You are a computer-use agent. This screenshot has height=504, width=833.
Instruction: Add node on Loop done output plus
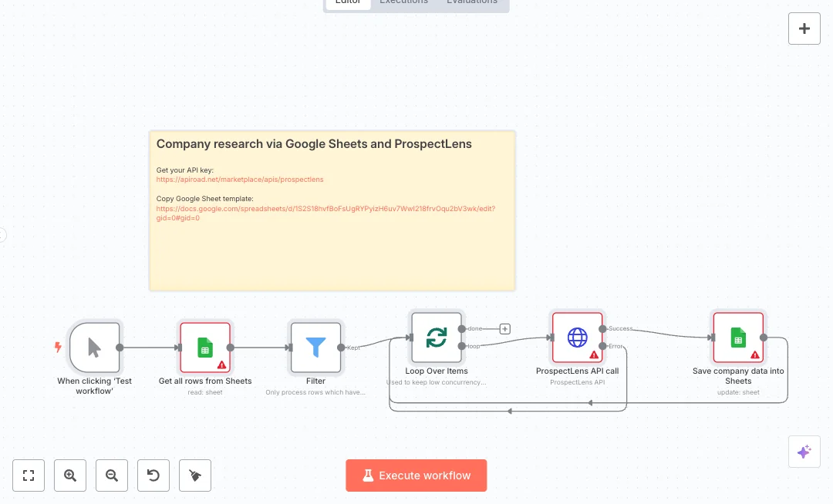[505, 329]
